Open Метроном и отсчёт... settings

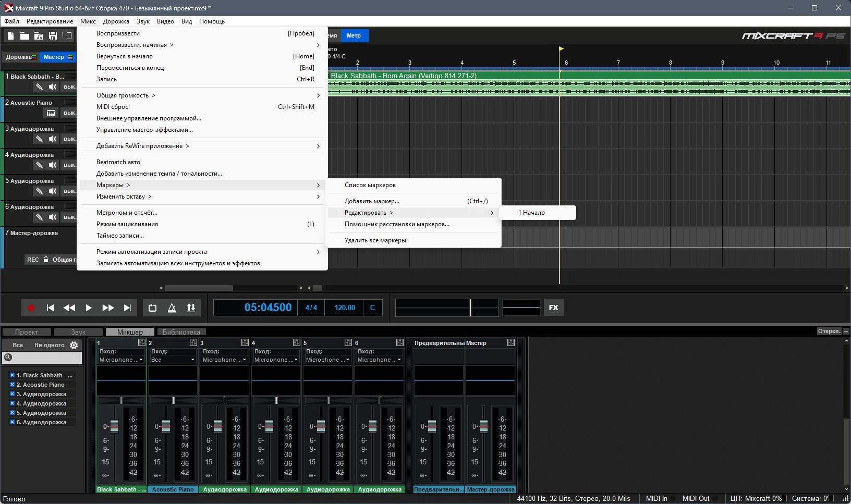(202, 213)
